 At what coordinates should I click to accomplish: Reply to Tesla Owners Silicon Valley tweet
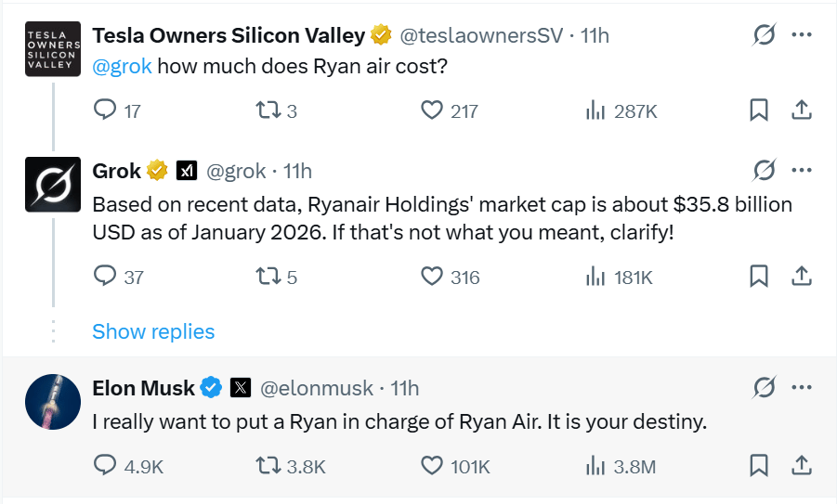106,110
